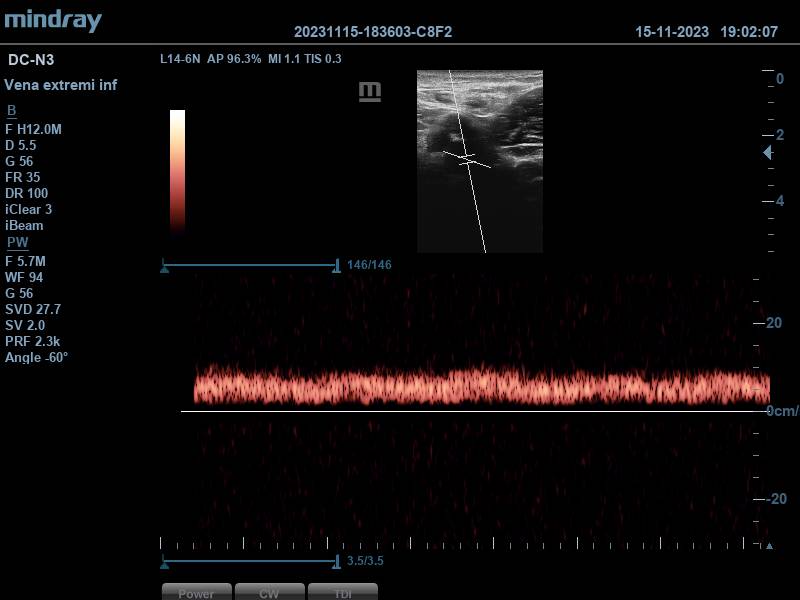This screenshot has width=800, height=600.
Task: Click the Mindray logo in header
Action: pos(52,20)
